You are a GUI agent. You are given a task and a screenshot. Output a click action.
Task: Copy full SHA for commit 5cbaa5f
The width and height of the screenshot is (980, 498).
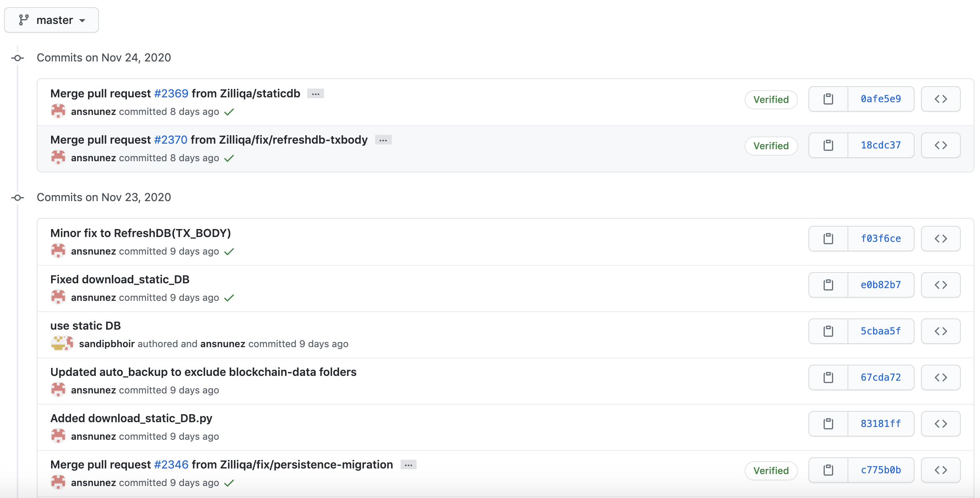point(828,331)
